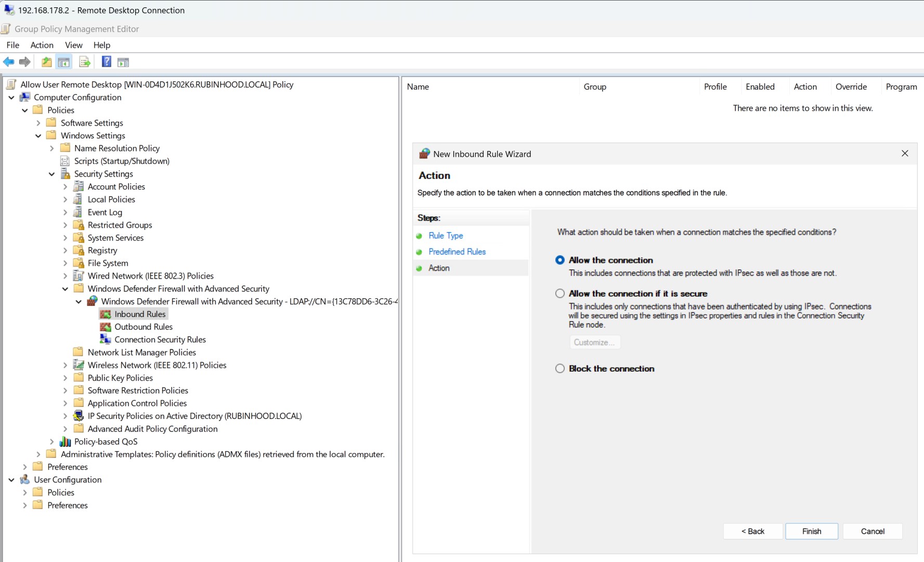This screenshot has width=924, height=562.
Task: Select Allow the connection if it is secure
Action: coord(560,293)
